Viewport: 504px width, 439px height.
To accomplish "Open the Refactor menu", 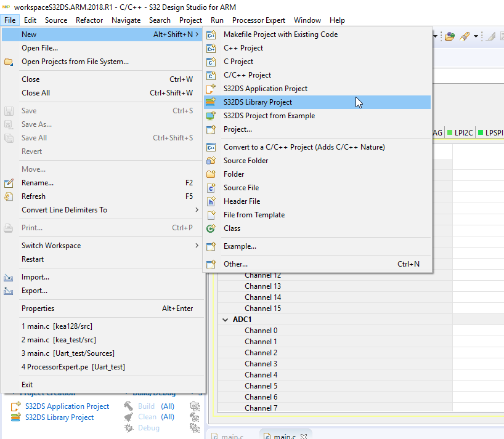I will [x=89, y=20].
